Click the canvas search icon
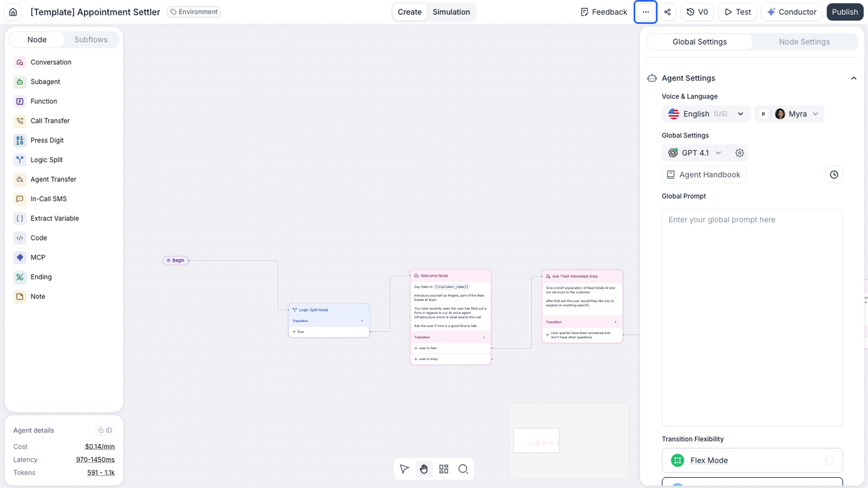 [x=463, y=469]
